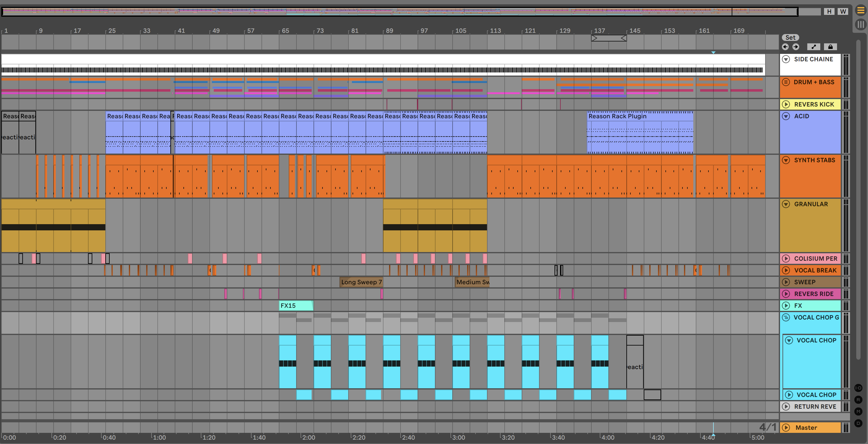The image size is (868, 444).
Task: Select the FX15 clip
Action: click(x=296, y=306)
